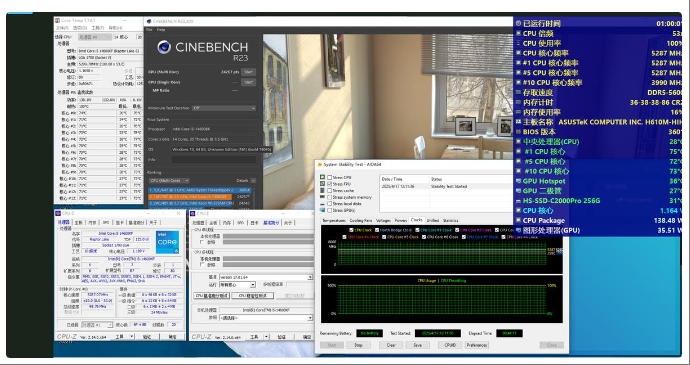Click the CPU-Z benchmark window title icon
The width and height of the screenshot is (690, 365).
[x=193, y=214]
